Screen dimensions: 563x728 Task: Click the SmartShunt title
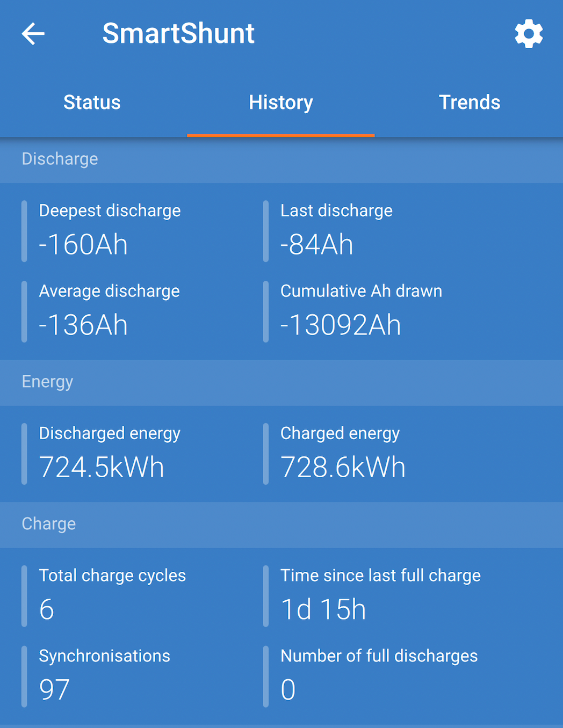178,33
